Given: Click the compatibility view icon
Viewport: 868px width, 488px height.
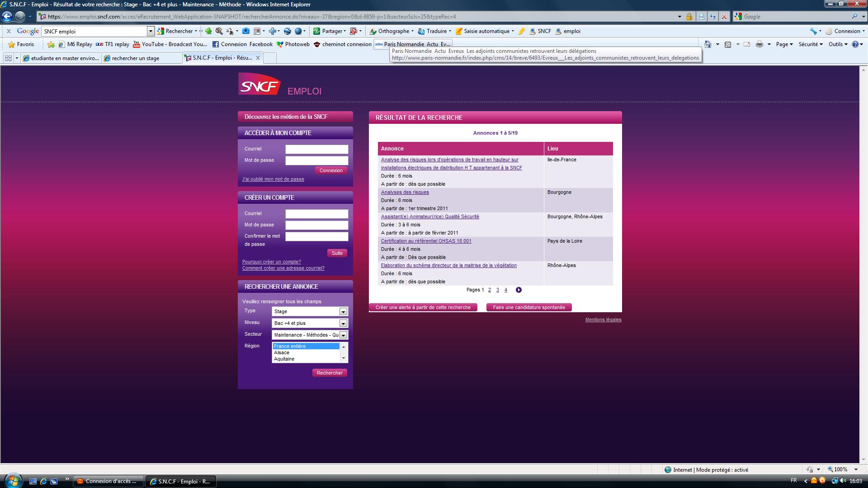Looking at the screenshot, I should tap(702, 17).
